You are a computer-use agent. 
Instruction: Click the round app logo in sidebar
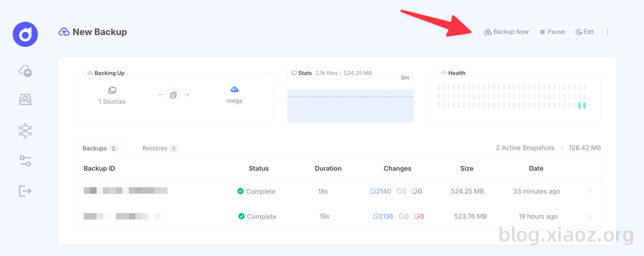(25, 34)
